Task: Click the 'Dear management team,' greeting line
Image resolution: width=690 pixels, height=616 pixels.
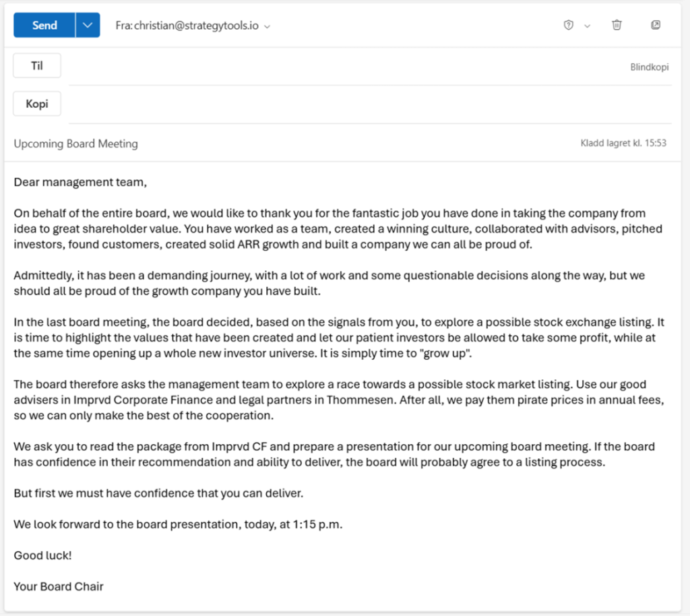Action: (80, 181)
